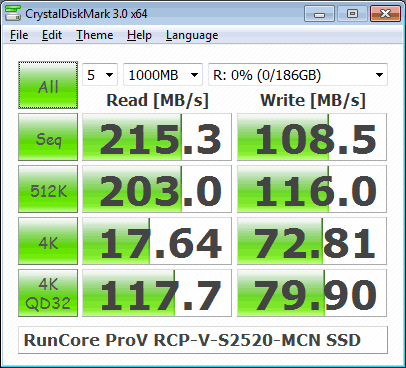
Task: Open the Language menu
Action: pos(192,35)
